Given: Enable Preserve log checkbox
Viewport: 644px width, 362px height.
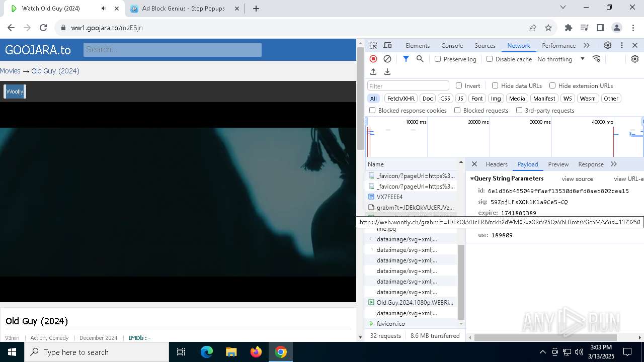Looking at the screenshot, I should click(438, 59).
